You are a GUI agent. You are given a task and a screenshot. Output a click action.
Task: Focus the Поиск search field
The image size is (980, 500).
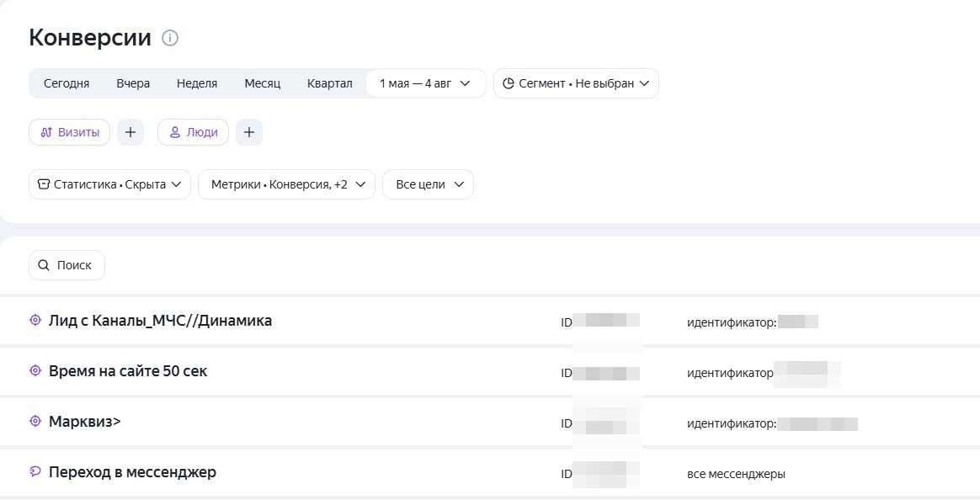[67, 265]
